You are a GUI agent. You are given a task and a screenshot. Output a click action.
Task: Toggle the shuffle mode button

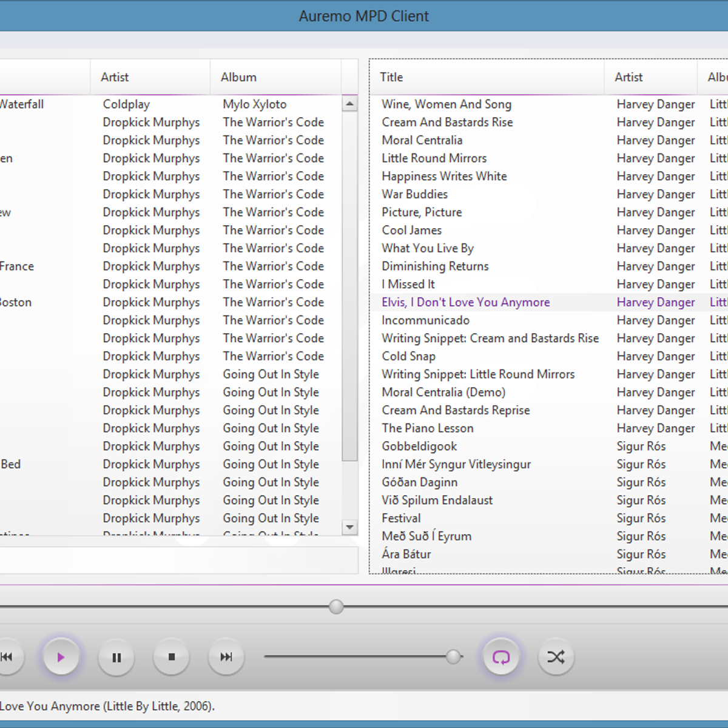[x=556, y=657]
